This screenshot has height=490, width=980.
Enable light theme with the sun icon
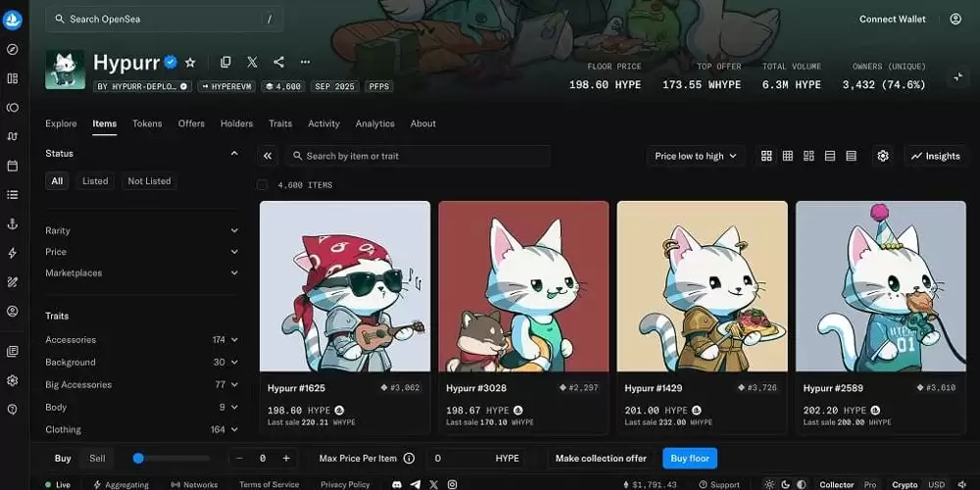click(x=768, y=484)
